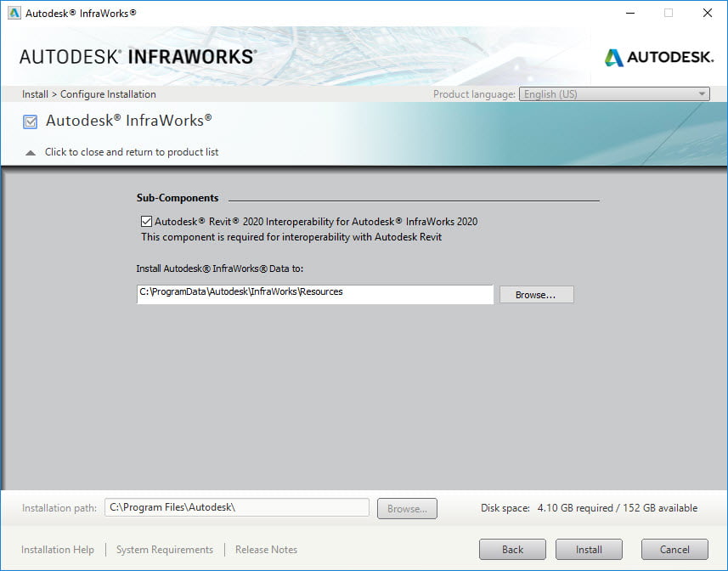Click the disk space required text
The height and width of the screenshot is (571, 728).
(589, 508)
